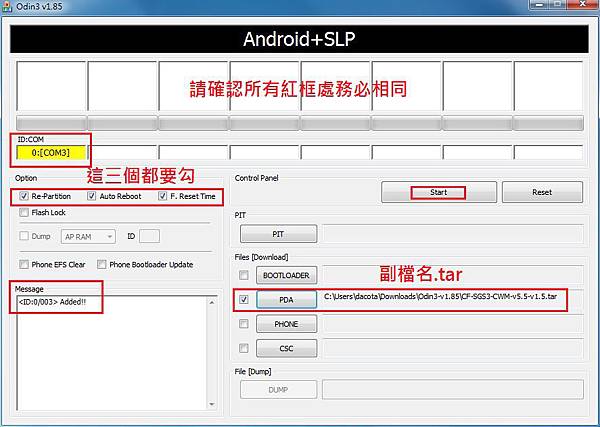The height and width of the screenshot is (427, 600).
Task: Click the empty BOOTLOADER path field
Action: click(453, 275)
